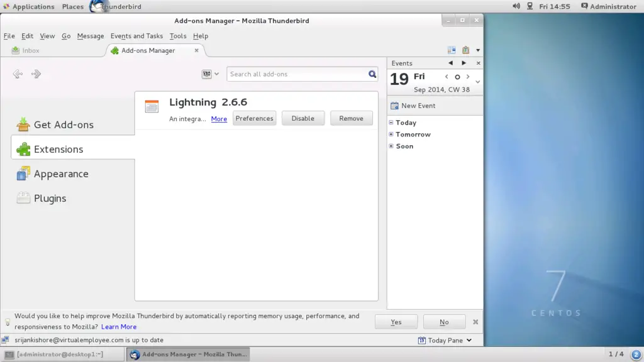The image size is (644, 362).
Task: Open the Places menu
Action: point(73,6)
